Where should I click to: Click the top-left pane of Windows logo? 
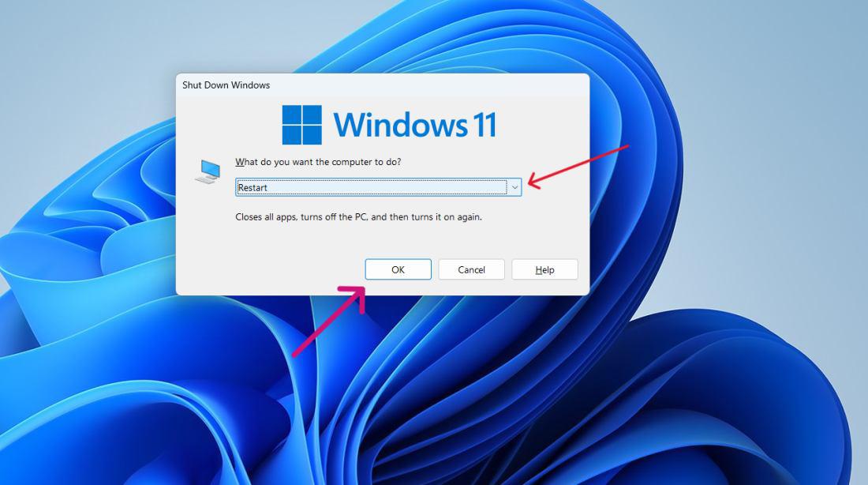tap(292, 115)
